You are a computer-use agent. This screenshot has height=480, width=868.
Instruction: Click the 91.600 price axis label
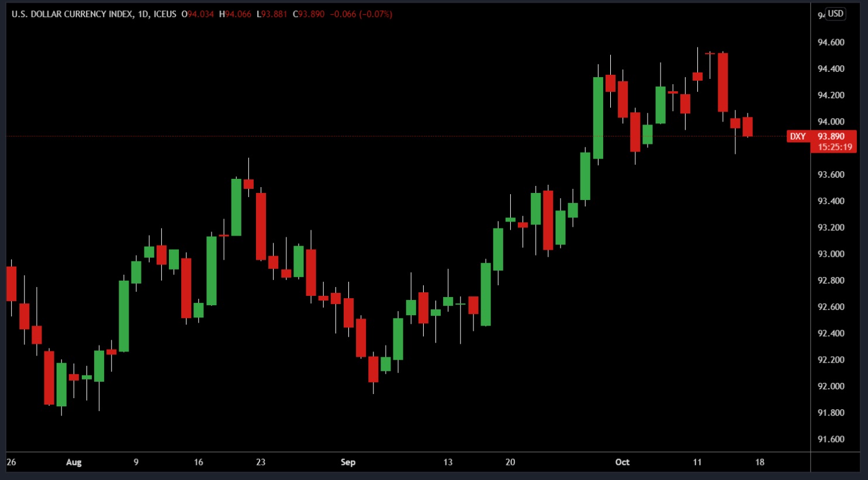point(831,439)
